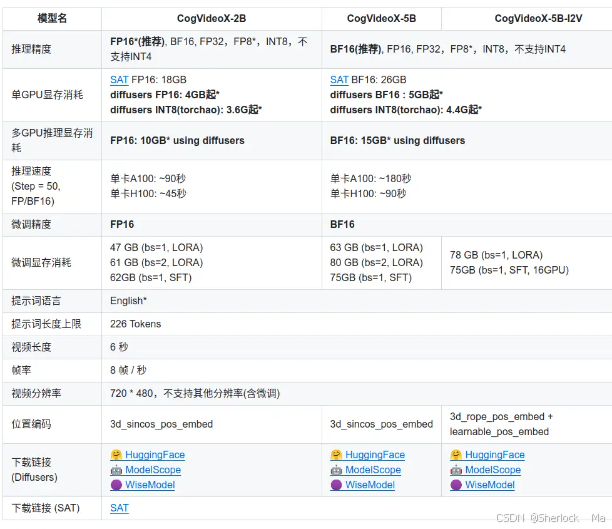Click the HuggingFace emoji icon under CogVideoX-5B
612x529 pixels.
point(336,455)
